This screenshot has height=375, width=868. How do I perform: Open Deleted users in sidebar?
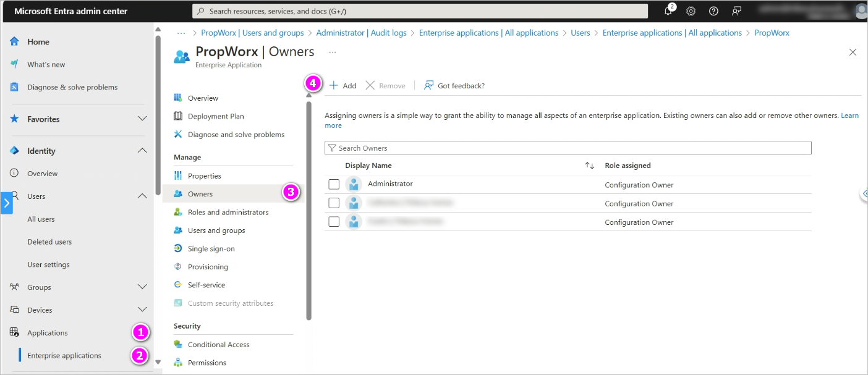(49, 242)
